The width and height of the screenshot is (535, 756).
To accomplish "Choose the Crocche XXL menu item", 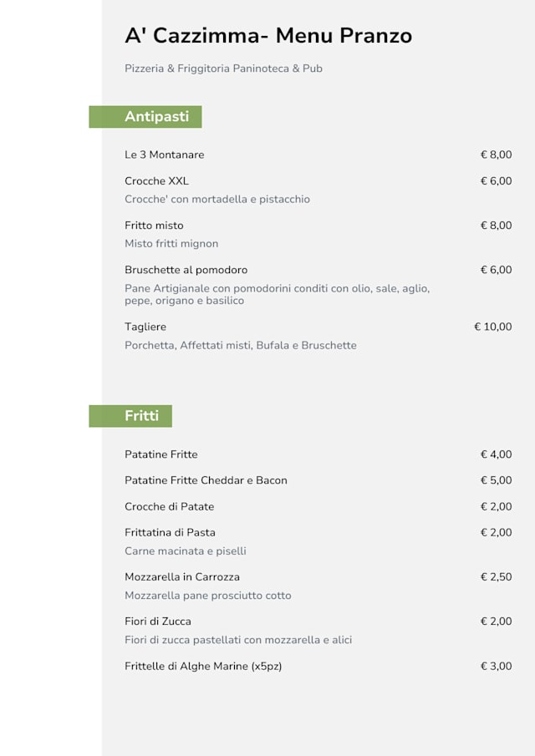I will coord(157,181).
